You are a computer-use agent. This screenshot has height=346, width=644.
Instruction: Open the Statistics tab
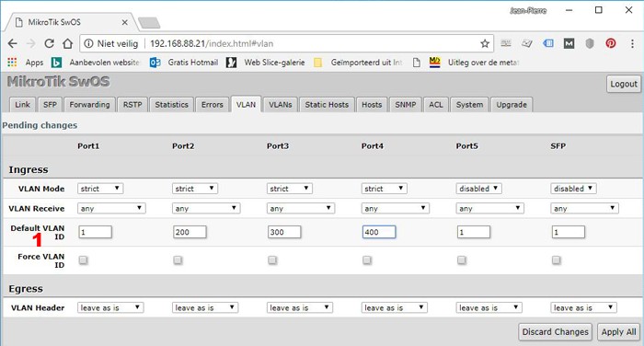pos(171,105)
